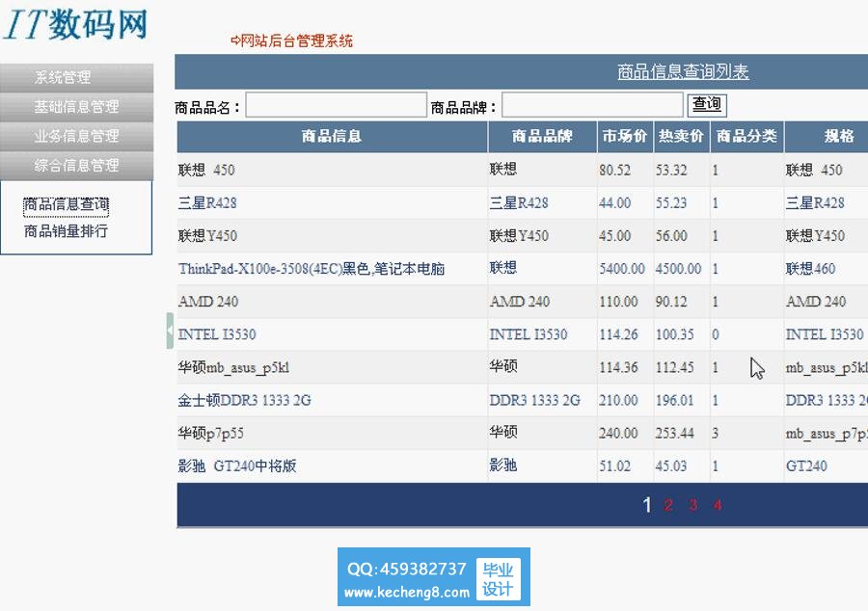Focus the 商品品牌 search field
The image size is (868, 611).
pos(592,105)
